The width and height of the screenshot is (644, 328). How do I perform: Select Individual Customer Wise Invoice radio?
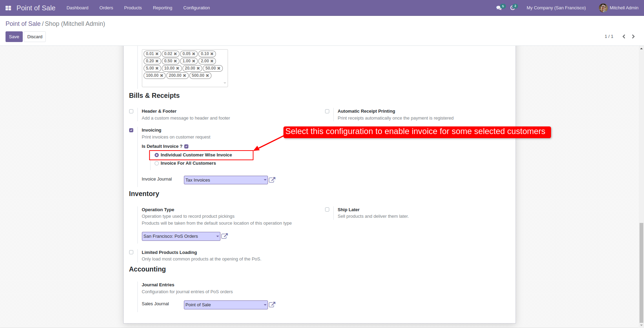pyautogui.click(x=157, y=155)
